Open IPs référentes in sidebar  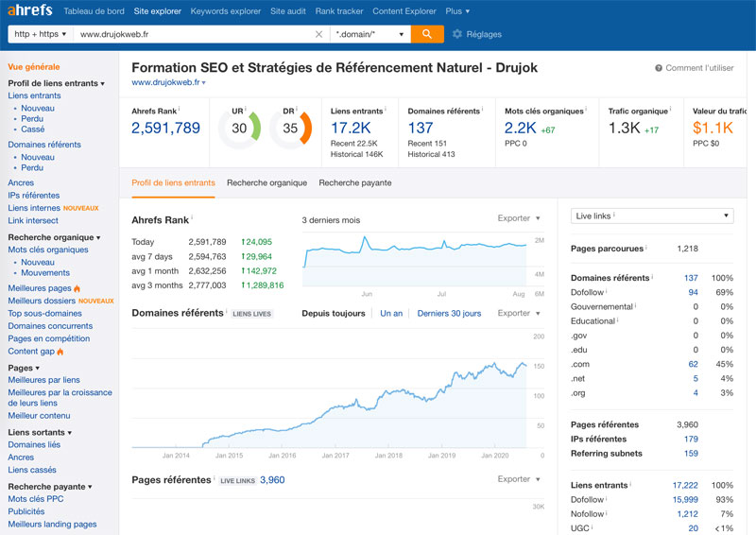(34, 196)
